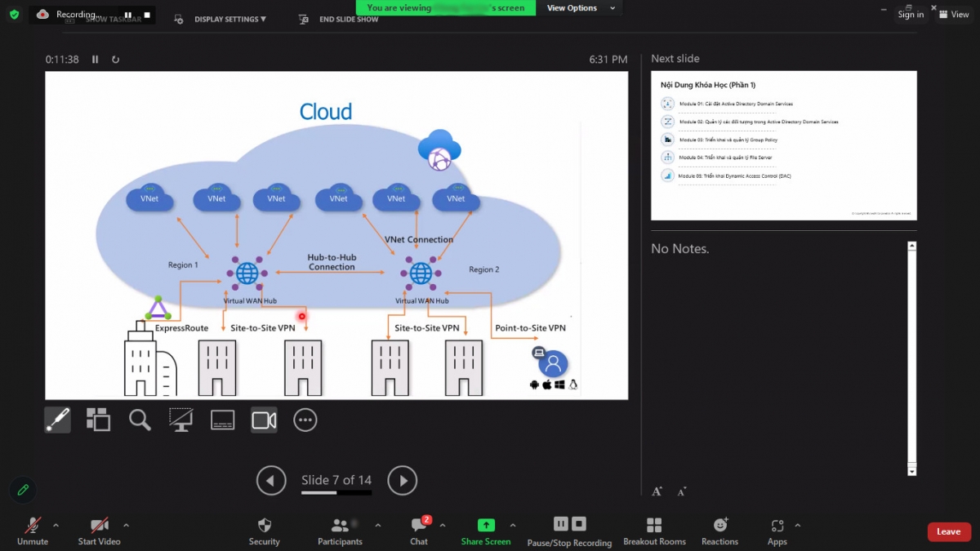980x551 pixels.
Task: Pause the presentation timer
Action: [95, 60]
